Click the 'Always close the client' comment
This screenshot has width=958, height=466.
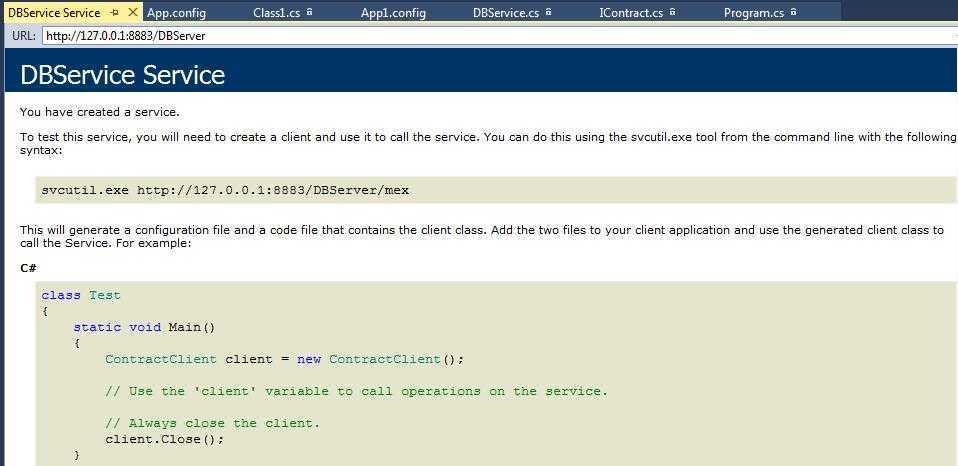pyautogui.click(x=213, y=423)
